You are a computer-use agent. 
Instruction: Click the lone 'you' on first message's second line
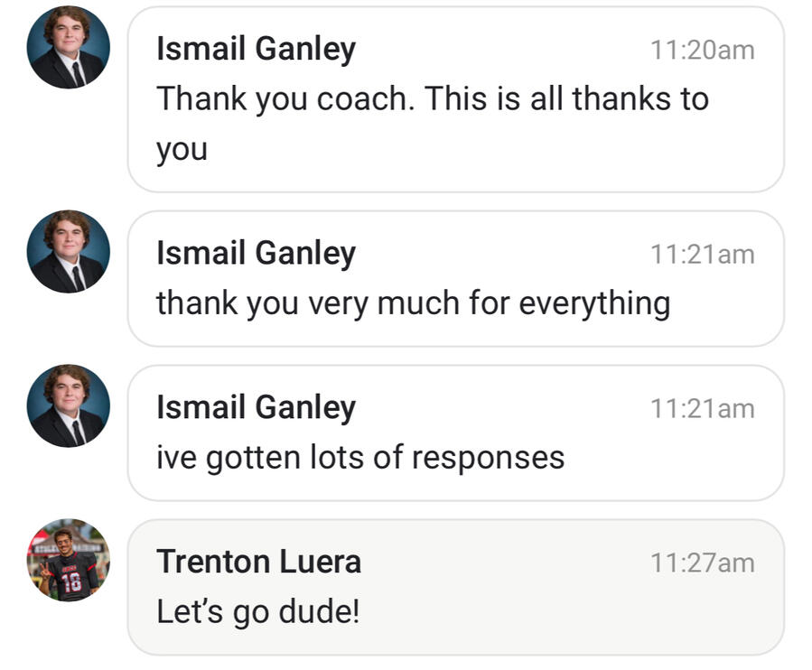182,148
